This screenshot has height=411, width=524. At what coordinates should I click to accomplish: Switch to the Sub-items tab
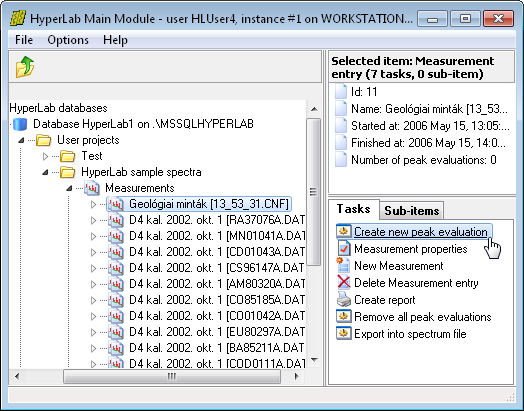(412, 211)
